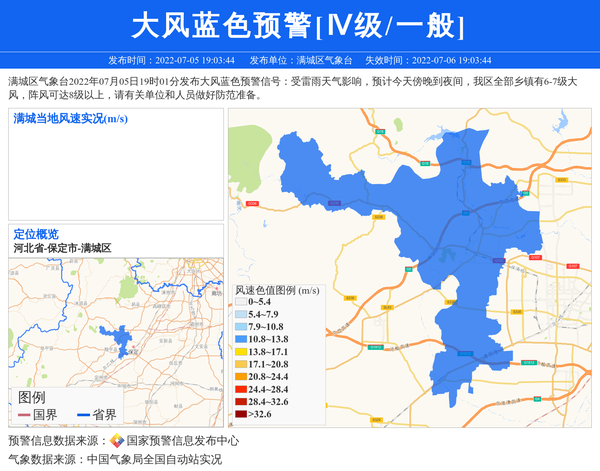Screen dimensions: 600x471
Task: Click the 5.4~7.9 light blue legend swatch
Action: [x=241, y=314]
